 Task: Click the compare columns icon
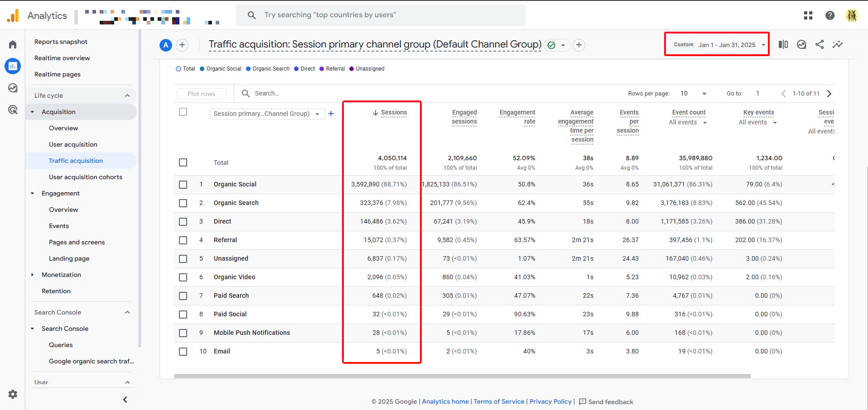pyautogui.click(x=783, y=44)
